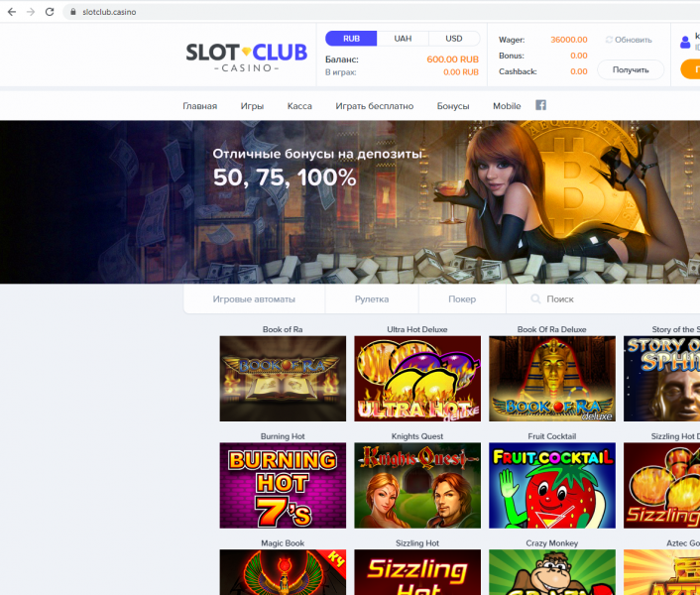Open the Игры menu item
Screen dimensions: 700x595
click(252, 106)
